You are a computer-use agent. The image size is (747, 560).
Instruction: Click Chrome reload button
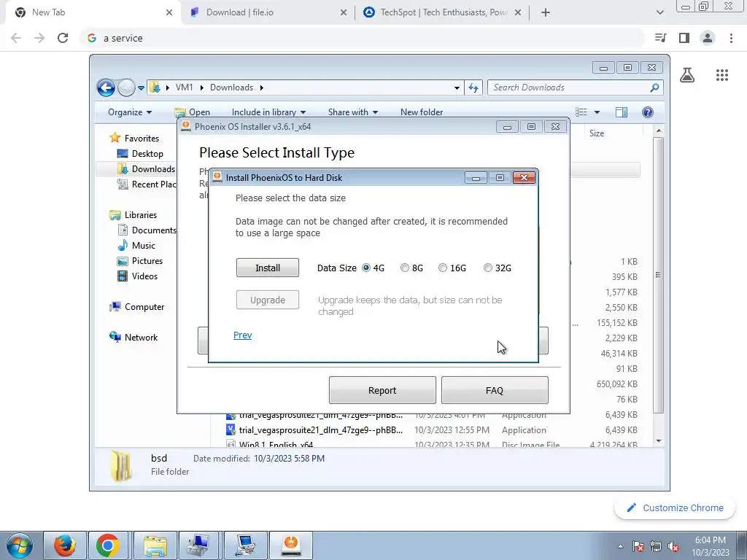tap(63, 38)
